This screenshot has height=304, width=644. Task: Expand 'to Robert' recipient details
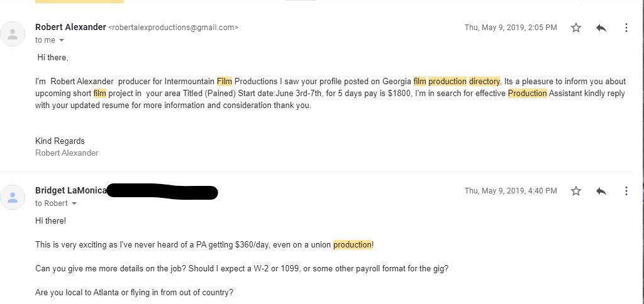(x=74, y=204)
